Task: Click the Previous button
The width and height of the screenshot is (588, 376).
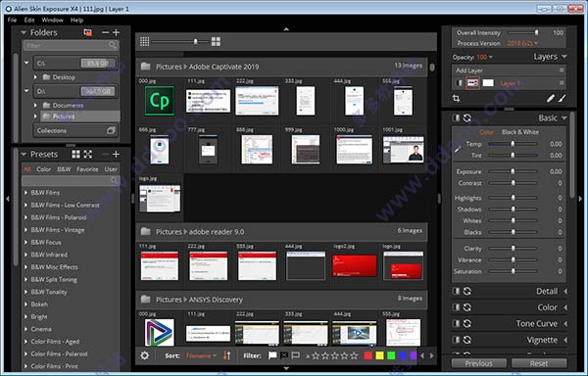Action: [478, 363]
